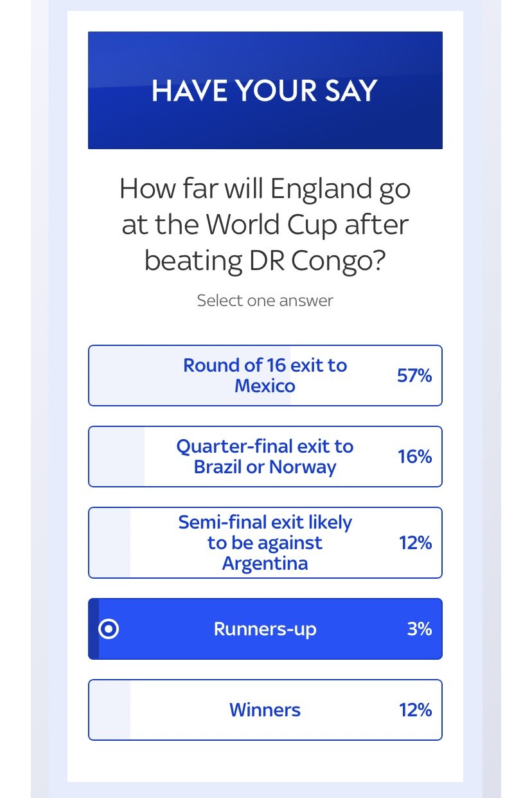
Task: Click the shaded result bar behind 'Round of 16'
Action: coord(190,376)
